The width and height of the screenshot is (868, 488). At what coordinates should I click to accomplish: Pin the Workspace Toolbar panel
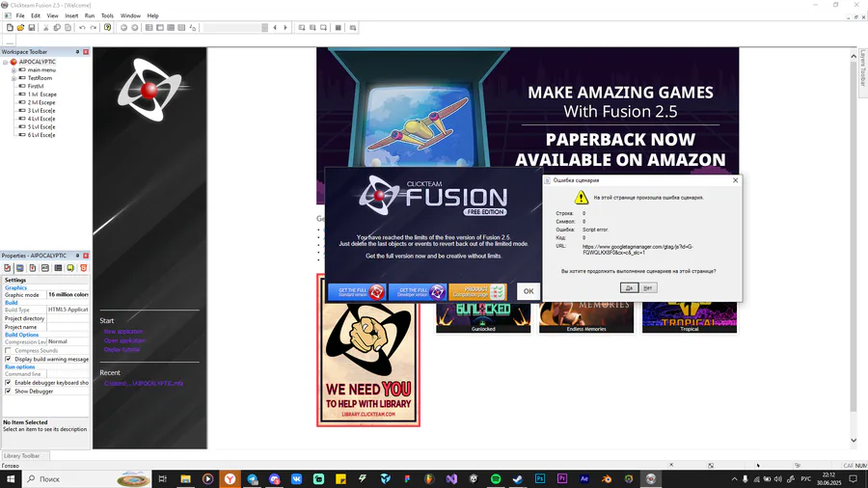pos(77,51)
